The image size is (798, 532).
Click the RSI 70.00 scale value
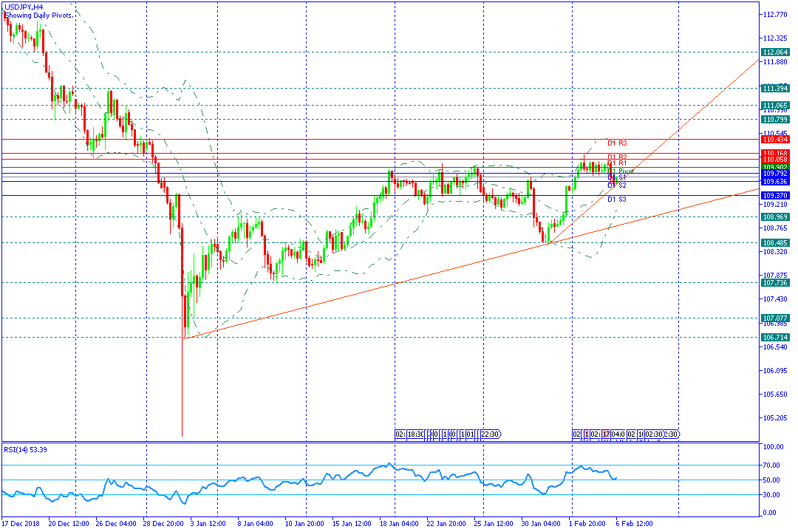pos(774,465)
